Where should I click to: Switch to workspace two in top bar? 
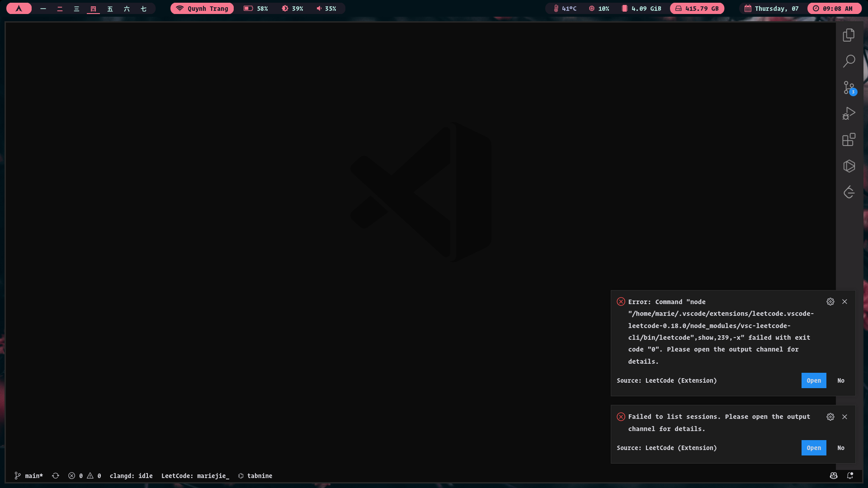point(60,9)
